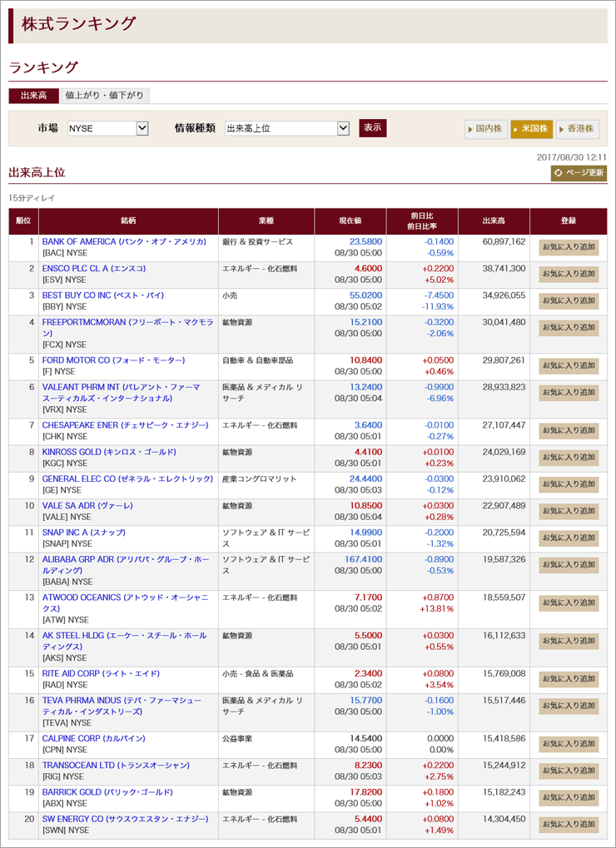Screen dimensions: 616x848
Task: Click the 60,897,162 volume value
Action: click(x=504, y=241)
